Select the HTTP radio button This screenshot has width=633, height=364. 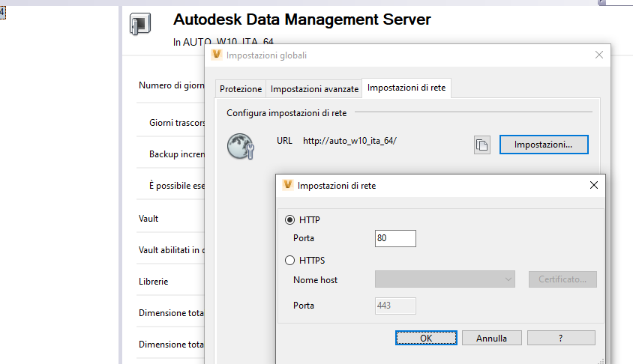(290, 220)
